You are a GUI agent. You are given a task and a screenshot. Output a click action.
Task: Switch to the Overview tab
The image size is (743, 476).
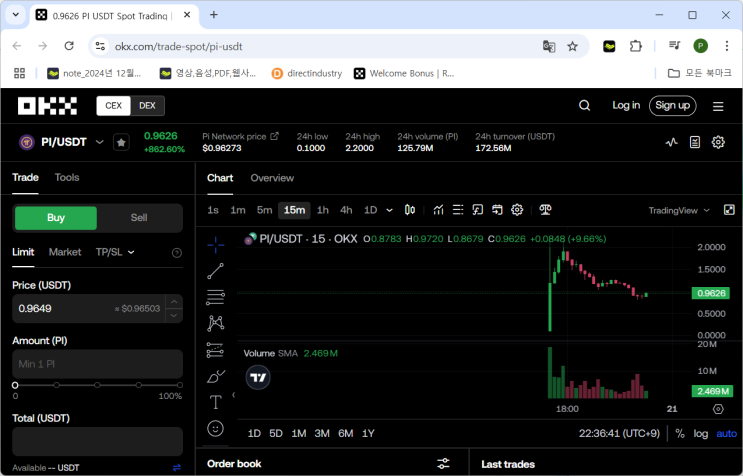click(x=272, y=178)
